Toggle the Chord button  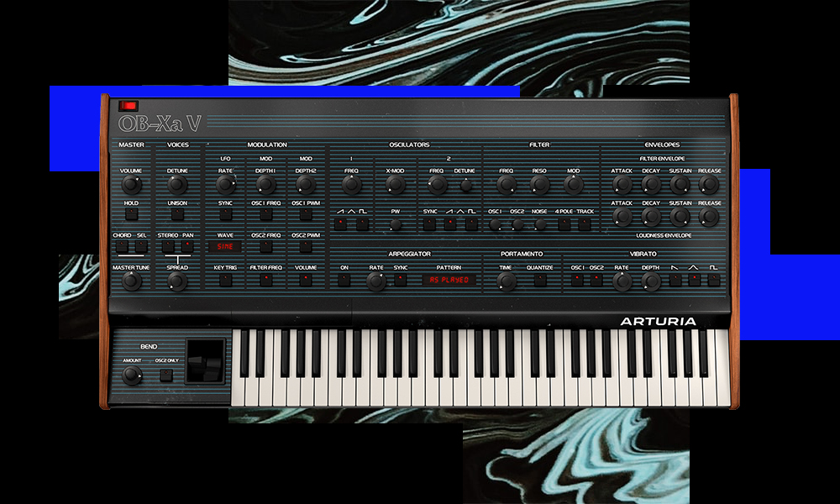122,246
